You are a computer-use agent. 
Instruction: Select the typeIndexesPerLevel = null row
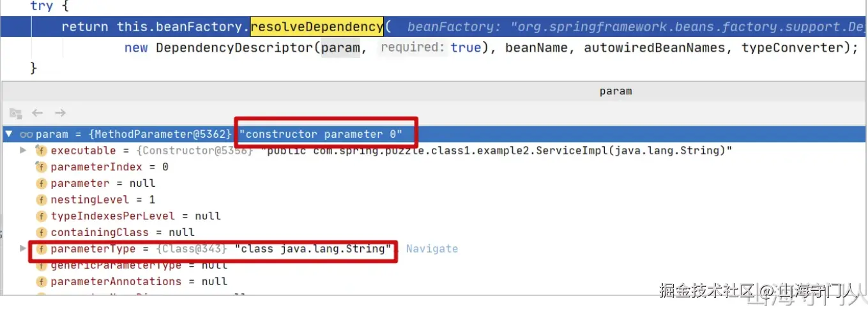coord(434,216)
